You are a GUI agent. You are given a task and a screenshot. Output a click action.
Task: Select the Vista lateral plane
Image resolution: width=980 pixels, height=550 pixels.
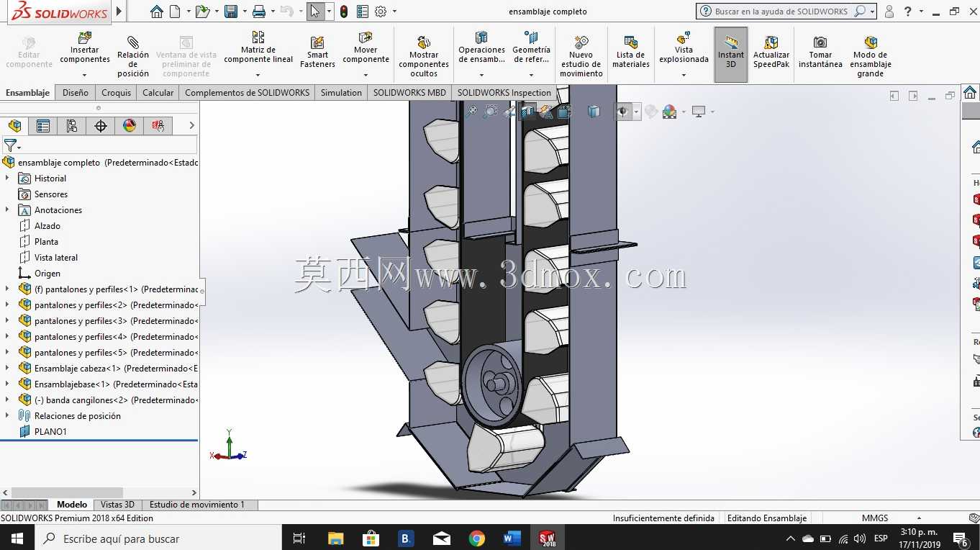coord(56,258)
